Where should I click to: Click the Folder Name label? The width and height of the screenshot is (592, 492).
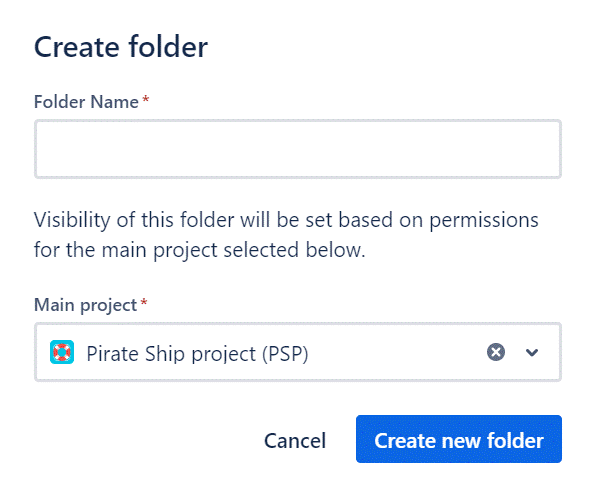click(86, 102)
